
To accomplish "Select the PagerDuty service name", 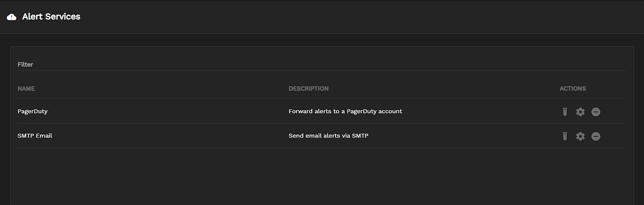I will (x=33, y=111).
